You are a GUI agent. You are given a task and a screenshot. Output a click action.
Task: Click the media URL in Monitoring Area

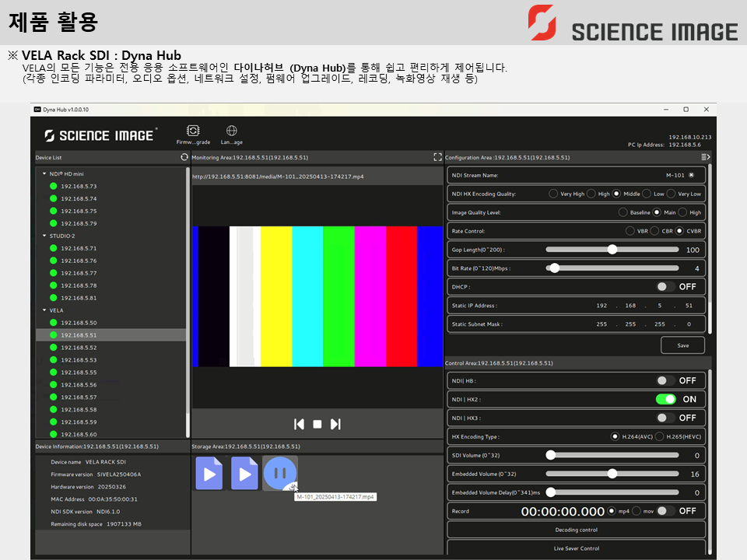[x=278, y=177]
